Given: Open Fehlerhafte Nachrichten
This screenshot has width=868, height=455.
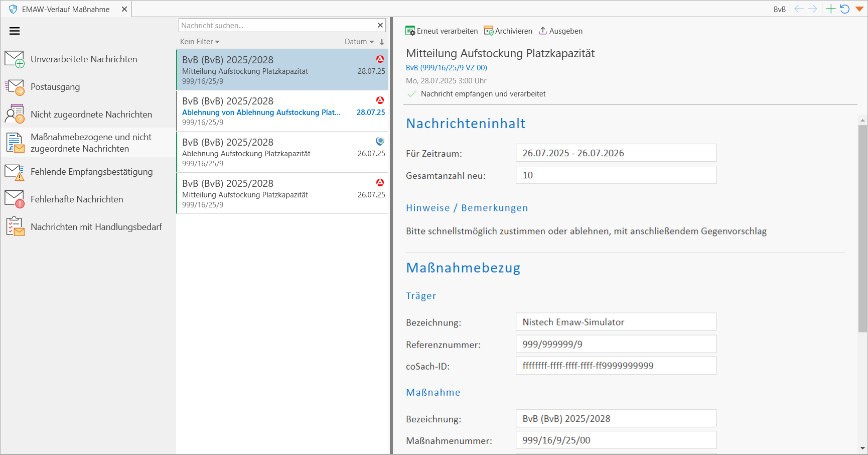Looking at the screenshot, I should coord(88,199).
